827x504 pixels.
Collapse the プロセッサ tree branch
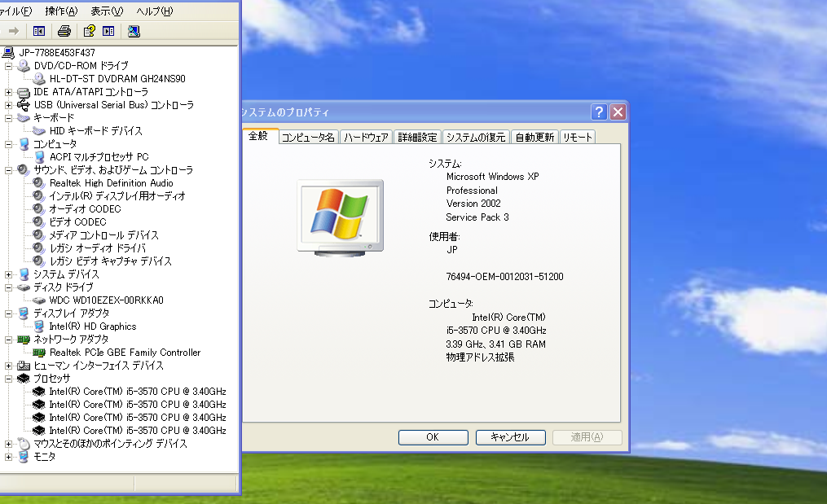11,379
